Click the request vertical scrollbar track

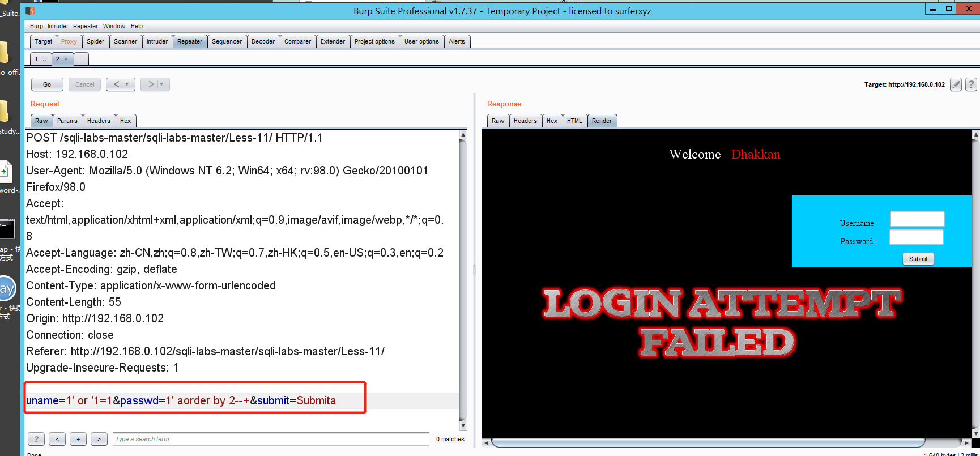tap(463, 280)
